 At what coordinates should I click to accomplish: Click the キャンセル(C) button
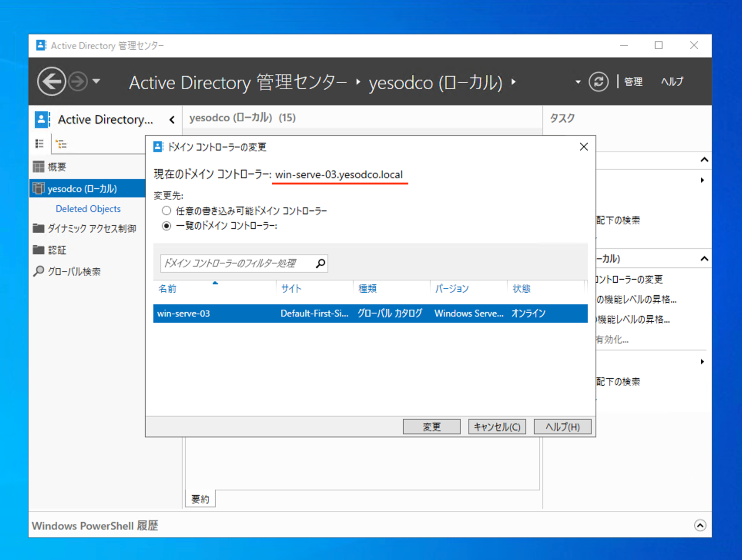click(x=497, y=427)
